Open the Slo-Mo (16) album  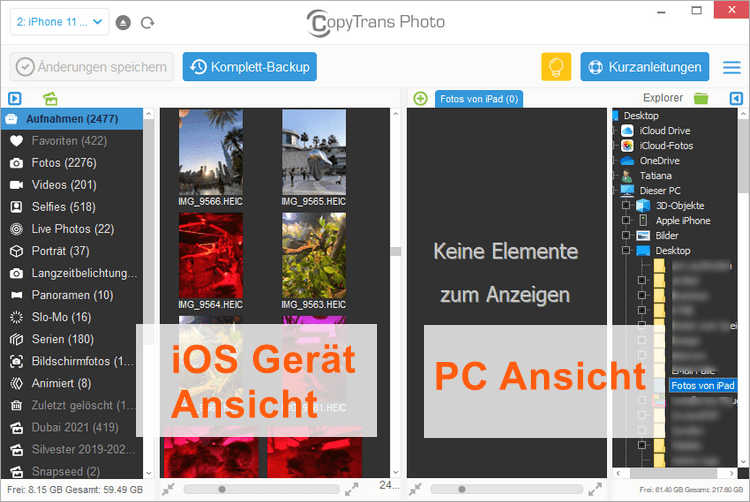(72, 317)
